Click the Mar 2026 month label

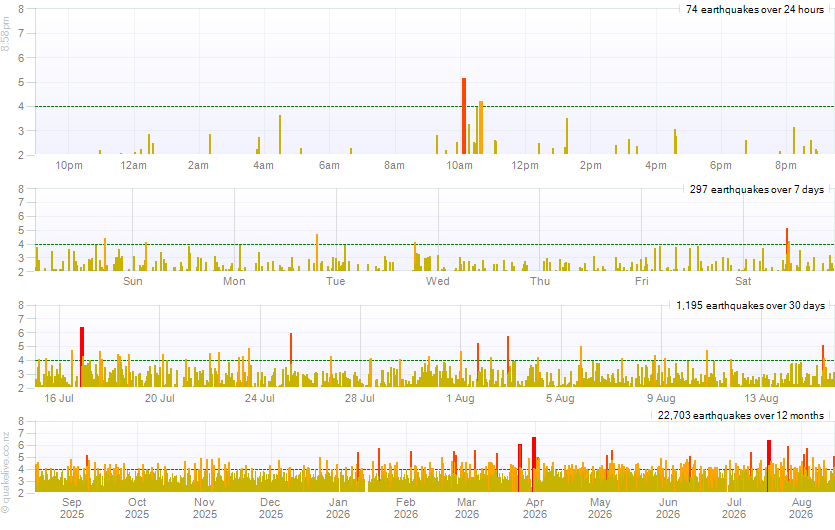[x=467, y=508]
